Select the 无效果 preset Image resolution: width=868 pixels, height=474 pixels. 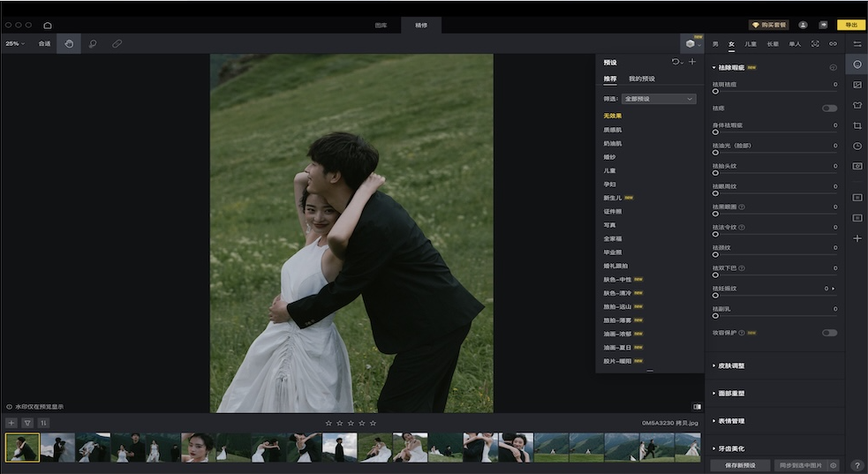pos(612,117)
